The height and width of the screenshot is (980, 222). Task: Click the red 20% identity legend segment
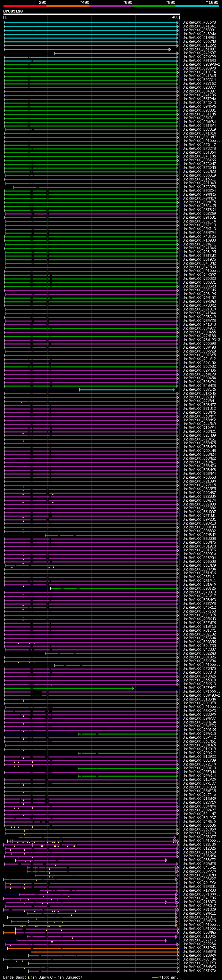tap(25, 6)
